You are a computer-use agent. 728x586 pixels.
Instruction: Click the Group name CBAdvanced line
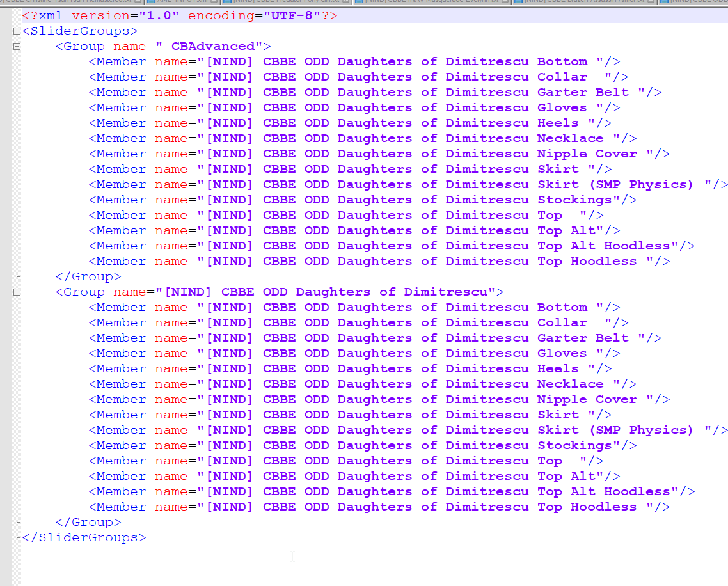coord(163,47)
